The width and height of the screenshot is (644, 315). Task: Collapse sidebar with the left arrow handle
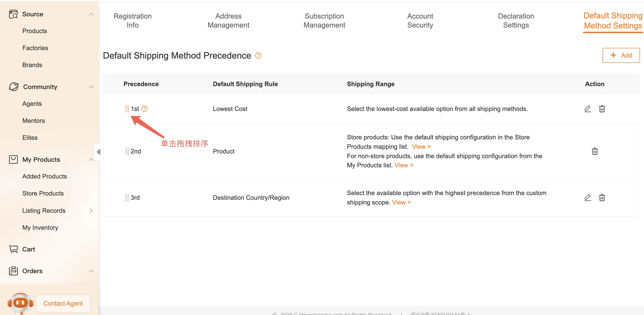(x=98, y=151)
